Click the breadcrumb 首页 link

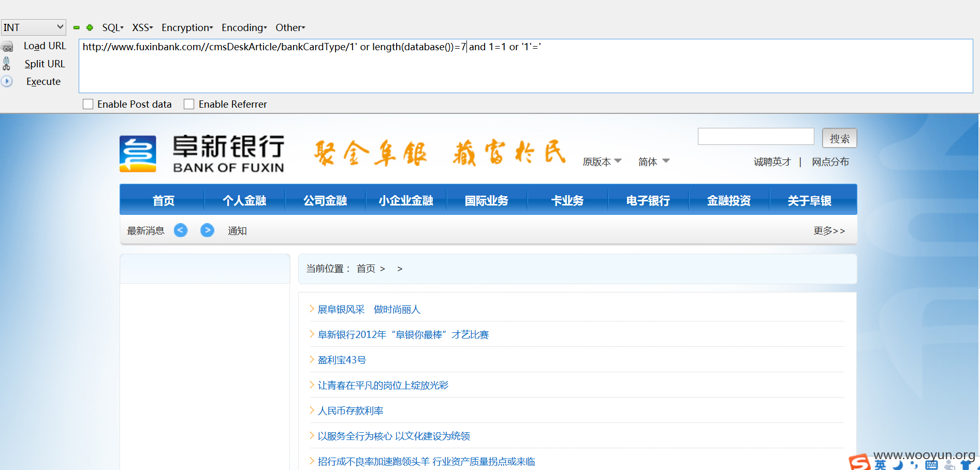pos(366,268)
